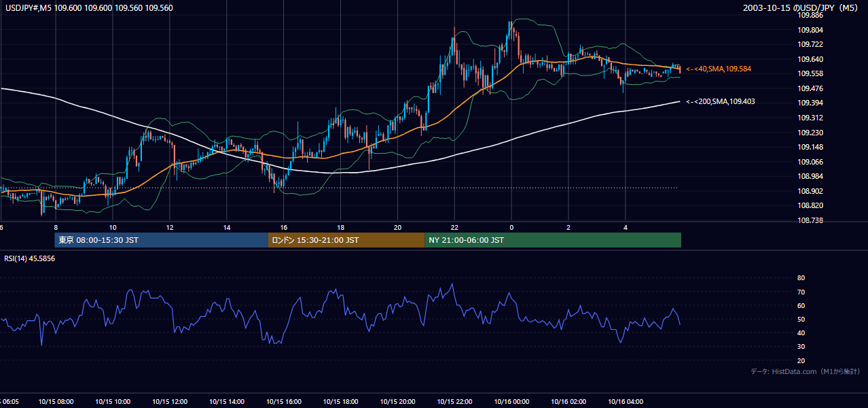Viewport: 868px width, 408px height.
Task: Click the NY 21:00-06:00 JST session bar
Action: 553,240
